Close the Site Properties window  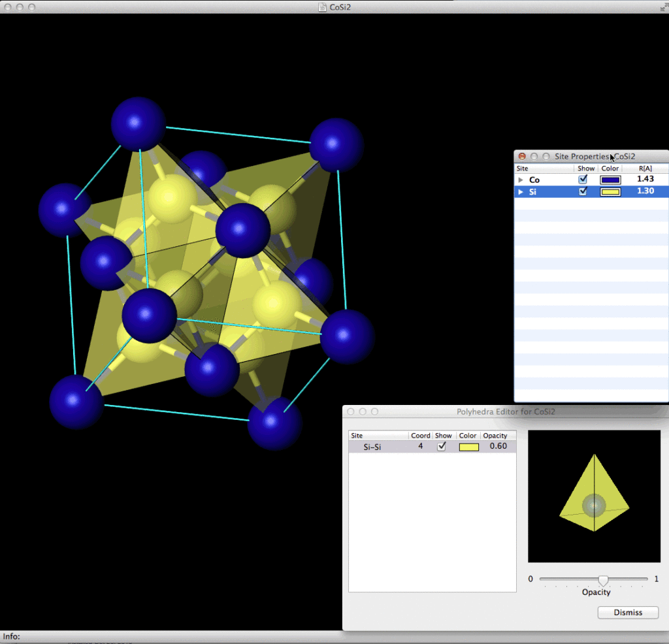(x=522, y=157)
